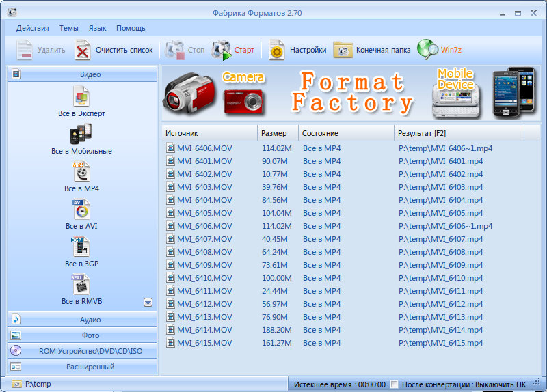Click the film strip icon of Видео section
The height and width of the screenshot is (392, 547).
tap(16, 74)
